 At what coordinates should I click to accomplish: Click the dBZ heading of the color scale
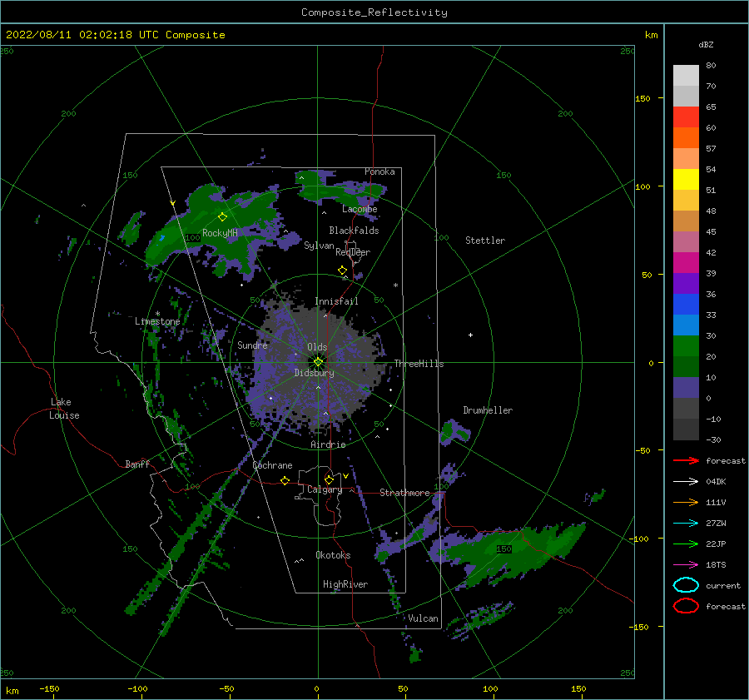pos(706,45)
